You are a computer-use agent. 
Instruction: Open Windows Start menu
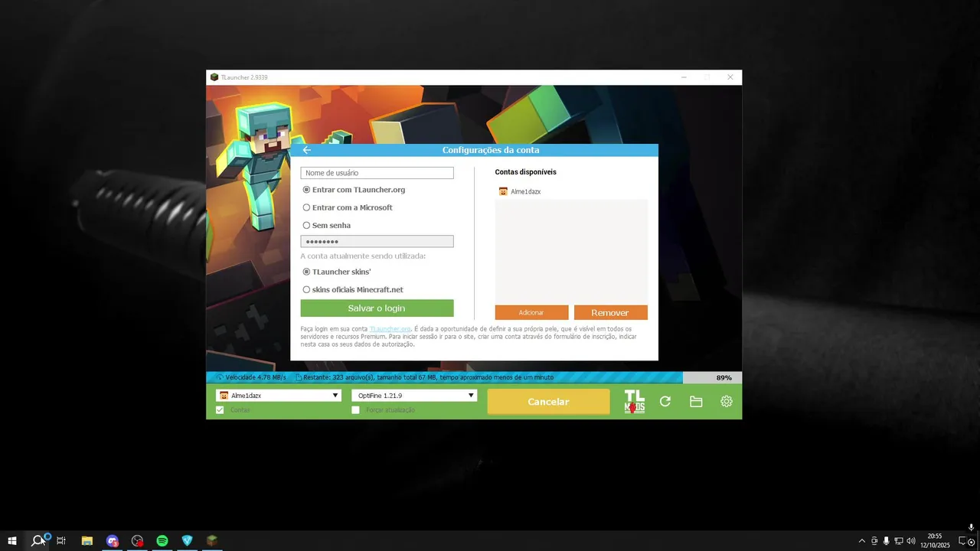click(x=12, y=541)
